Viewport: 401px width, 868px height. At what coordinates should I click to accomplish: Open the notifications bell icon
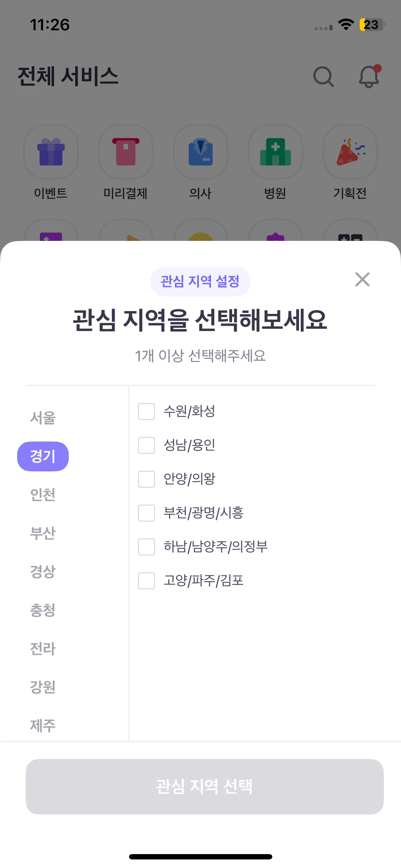369,76
